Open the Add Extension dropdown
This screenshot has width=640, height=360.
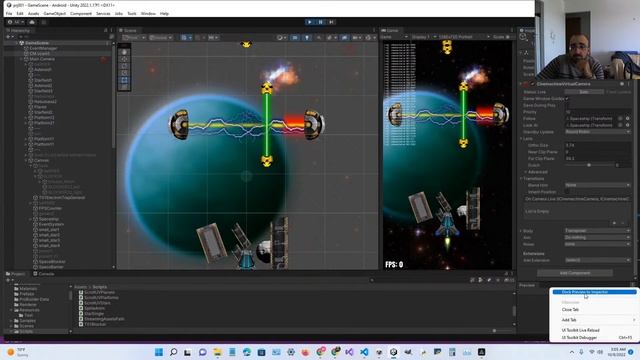597,260
